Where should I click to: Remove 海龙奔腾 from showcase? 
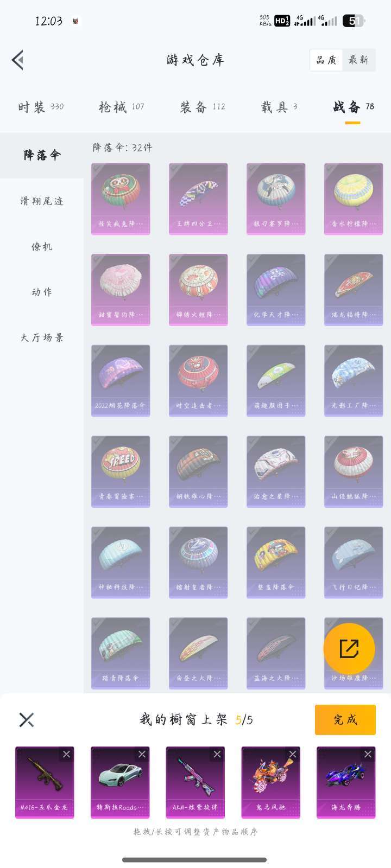pos(368,754)
